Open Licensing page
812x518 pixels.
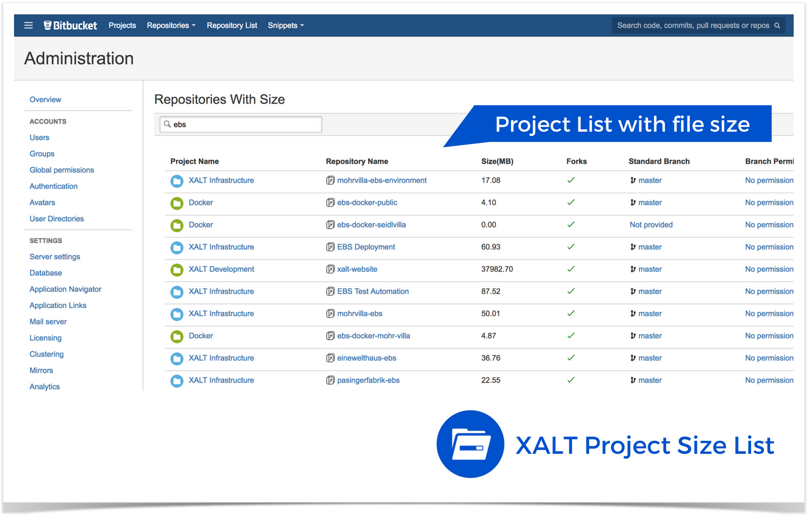(x=45, y=338)
